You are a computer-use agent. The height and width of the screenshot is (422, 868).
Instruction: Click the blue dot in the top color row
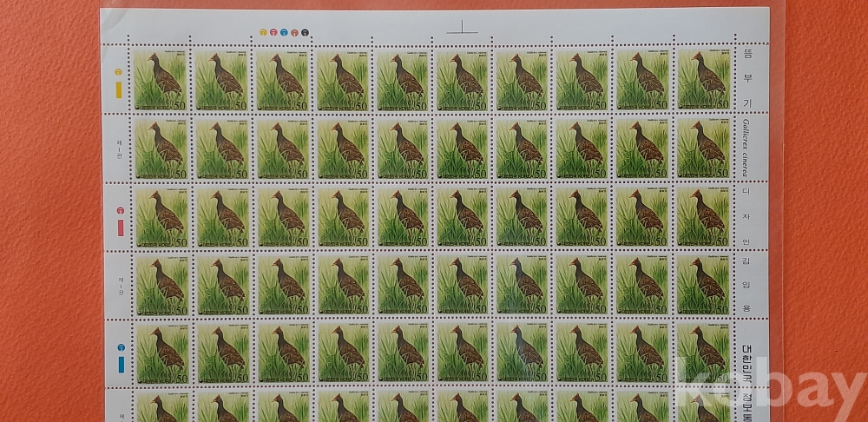(284, 32)
